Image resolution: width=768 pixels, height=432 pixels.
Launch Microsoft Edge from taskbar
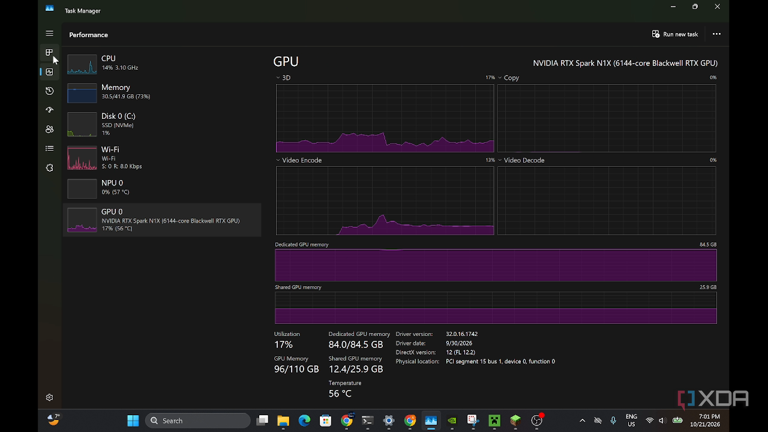304,421
